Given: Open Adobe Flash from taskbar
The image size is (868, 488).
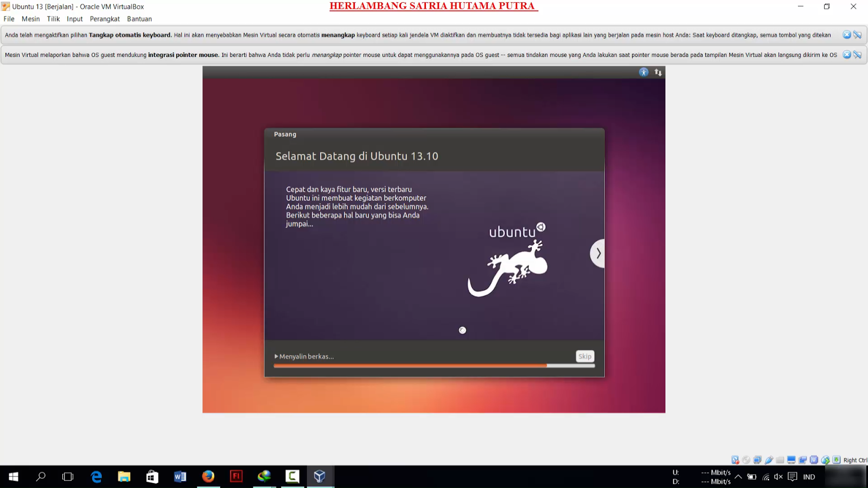Looking at the screenshot, I should tap(237, 477).
